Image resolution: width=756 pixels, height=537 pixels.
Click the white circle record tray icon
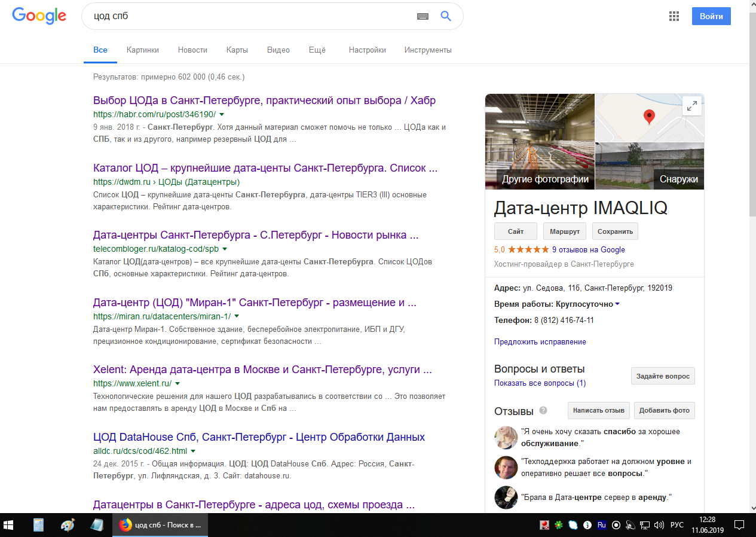pos(616,525)
